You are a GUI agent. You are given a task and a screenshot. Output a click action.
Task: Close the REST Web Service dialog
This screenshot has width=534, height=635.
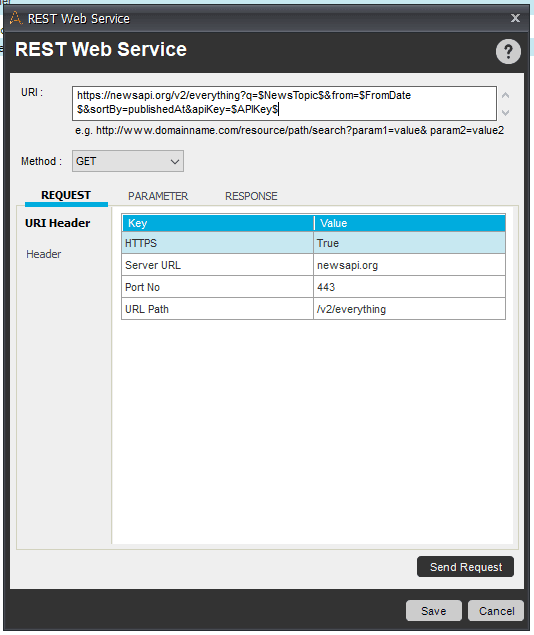[x=515, y=18]
